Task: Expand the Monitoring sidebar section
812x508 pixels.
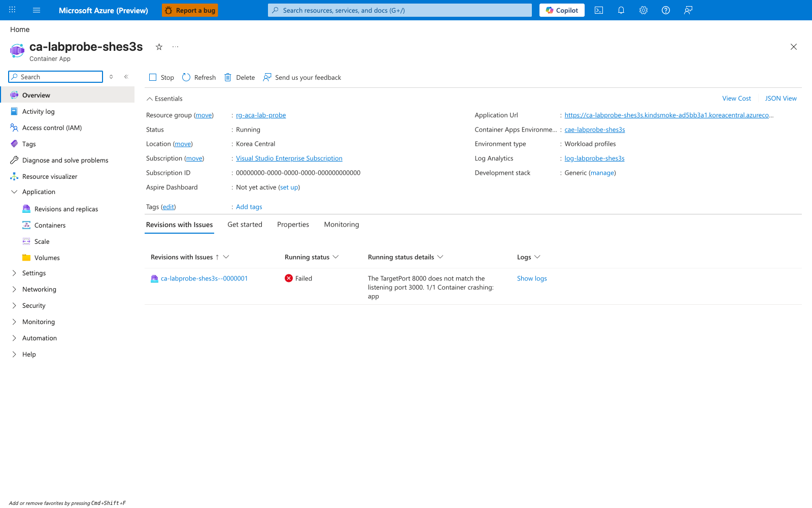Action: 14,322
